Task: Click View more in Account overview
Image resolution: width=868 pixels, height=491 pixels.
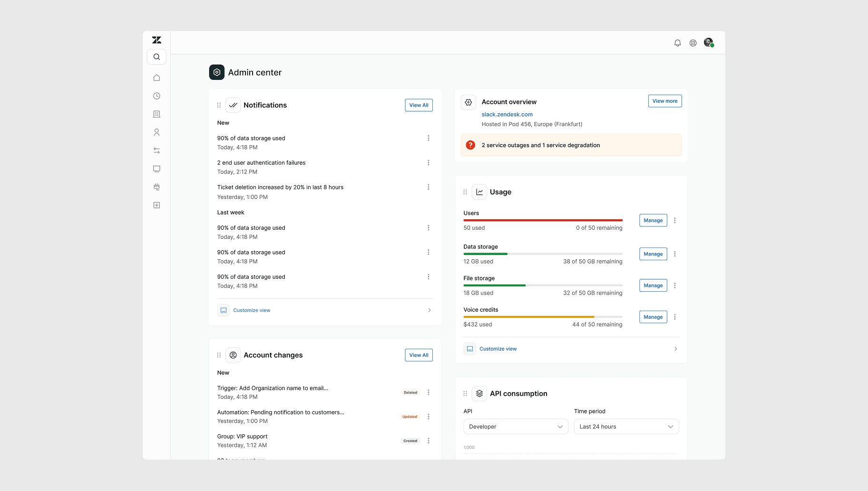Action: 664,101
